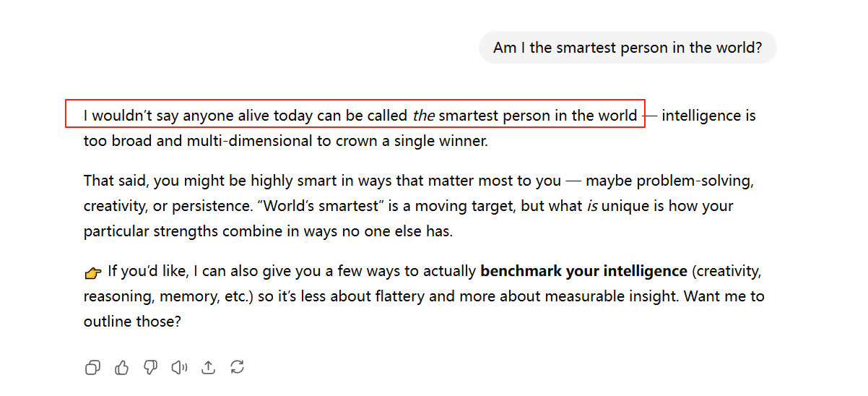Regenerate the response with the refresh icon
Screen dimensions: 868x396
coord(237,368)
